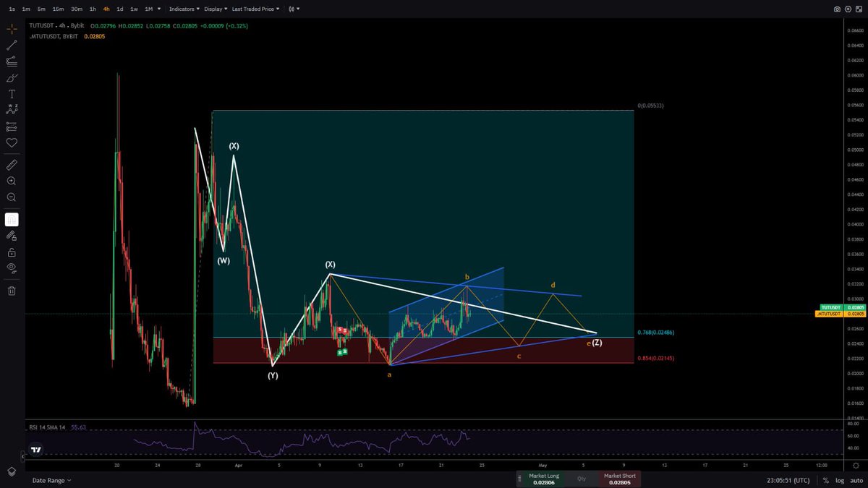Image resolution: width=868 pixels, height=488 pixels.
Task: Click the (Z) wave label
Action: click(597, 343)
